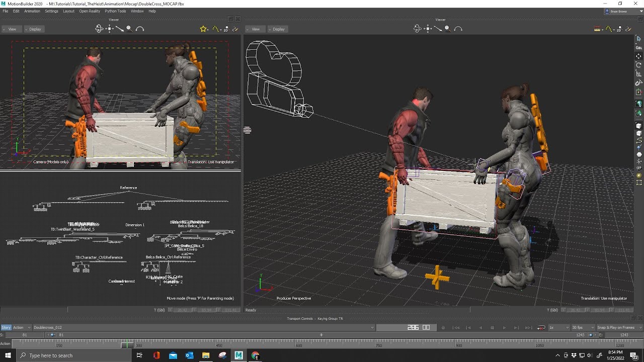644x362 pixels.
Task: Open the Animation menu
Action: (x=32, y=11)
